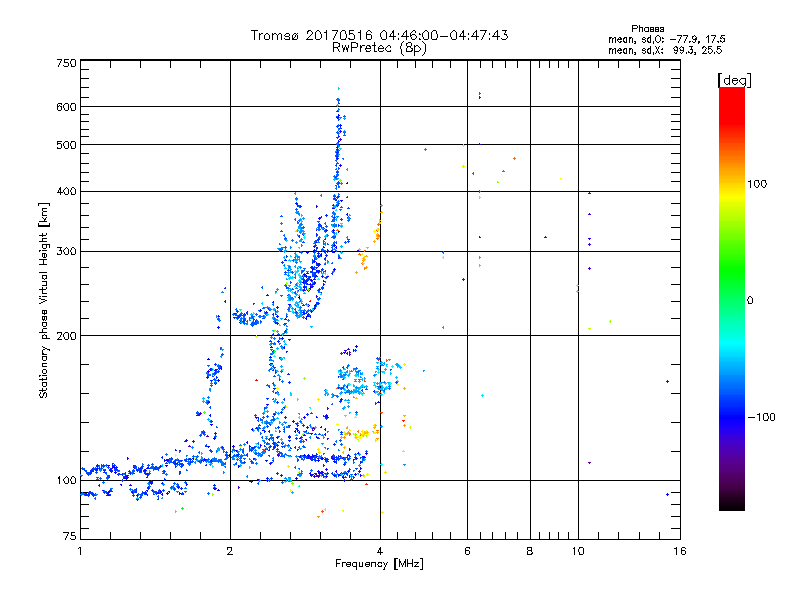Image resolution: width=800 pixels, height=600 pixels.
Task: Click the y-axis '400' tick label
Action: click(66, 192)
